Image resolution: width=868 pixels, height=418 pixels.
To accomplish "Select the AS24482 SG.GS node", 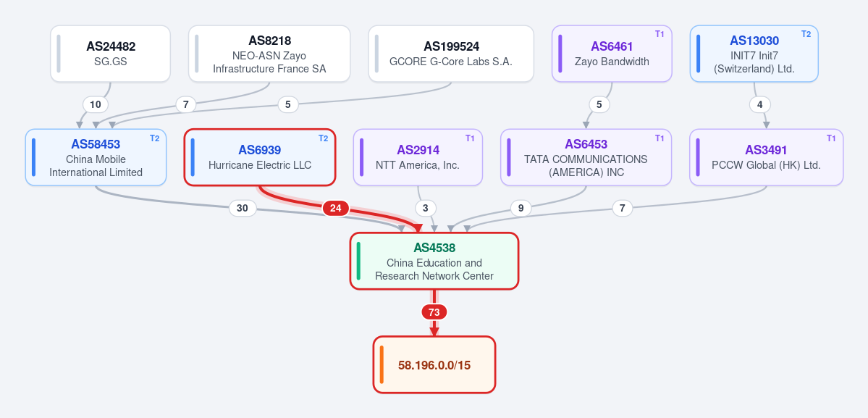I will 111,54.
